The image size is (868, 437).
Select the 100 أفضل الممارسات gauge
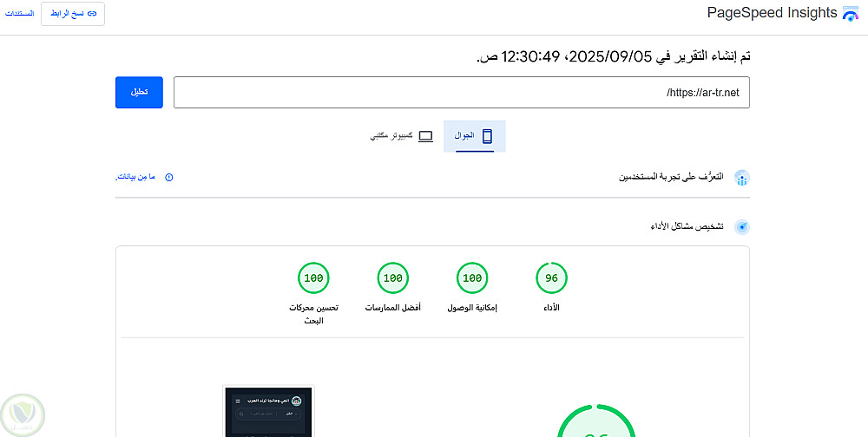tap(393, 277)
